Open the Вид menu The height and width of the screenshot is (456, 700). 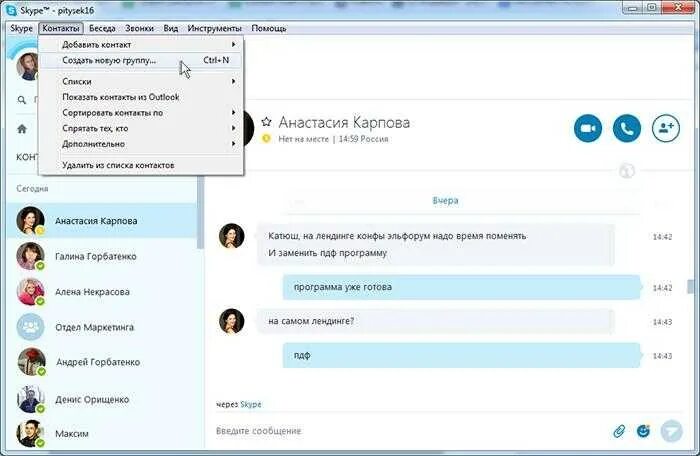[171, 28]
